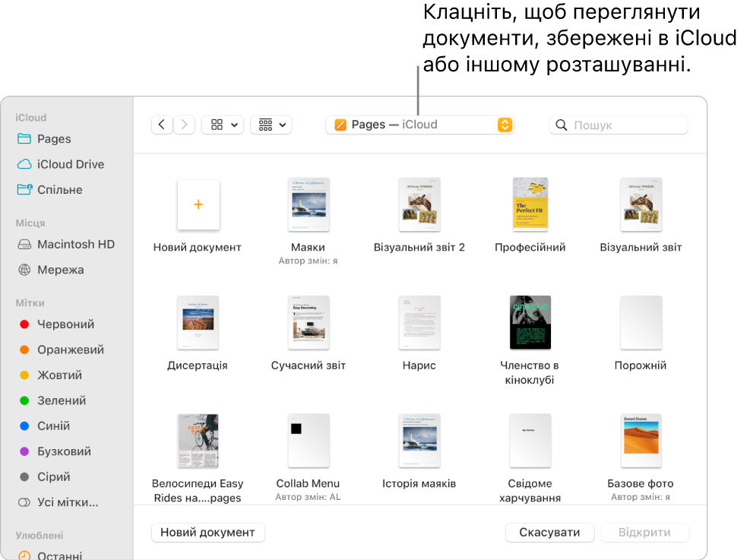Click the Відкрити open button
Viewport: 750px width, 560px height.
point(644,532)
